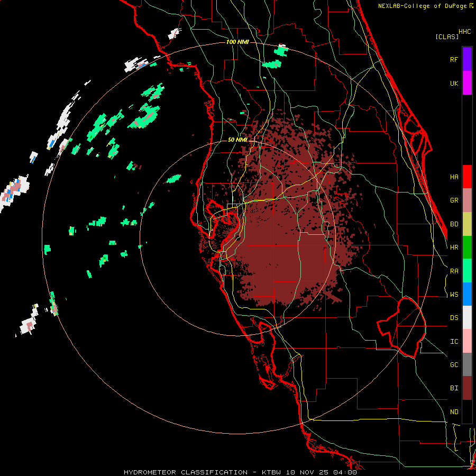Click the HR dark green legend swatch
This screenshot has height=476, width=476.
467,248
